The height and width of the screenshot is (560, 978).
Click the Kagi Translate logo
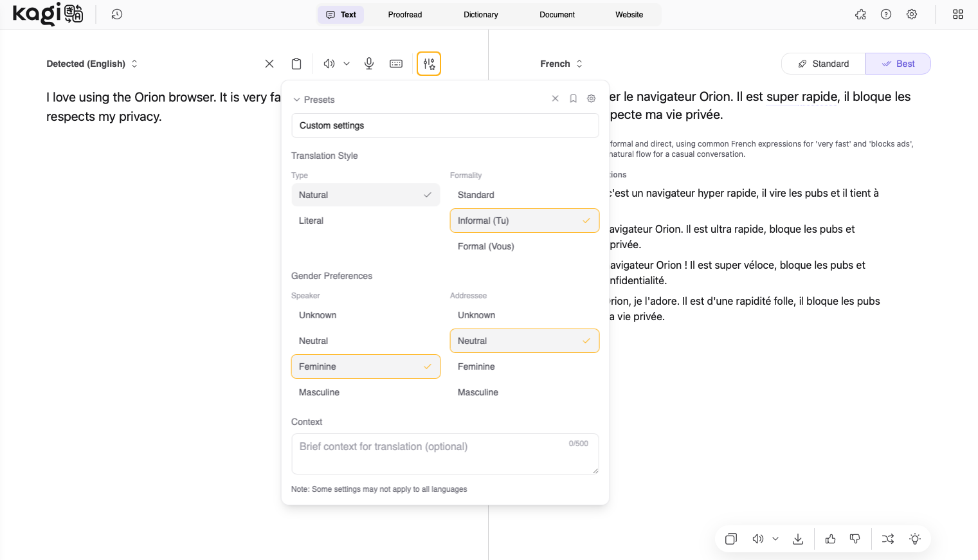pyautogui.click(x=48, y=14)
